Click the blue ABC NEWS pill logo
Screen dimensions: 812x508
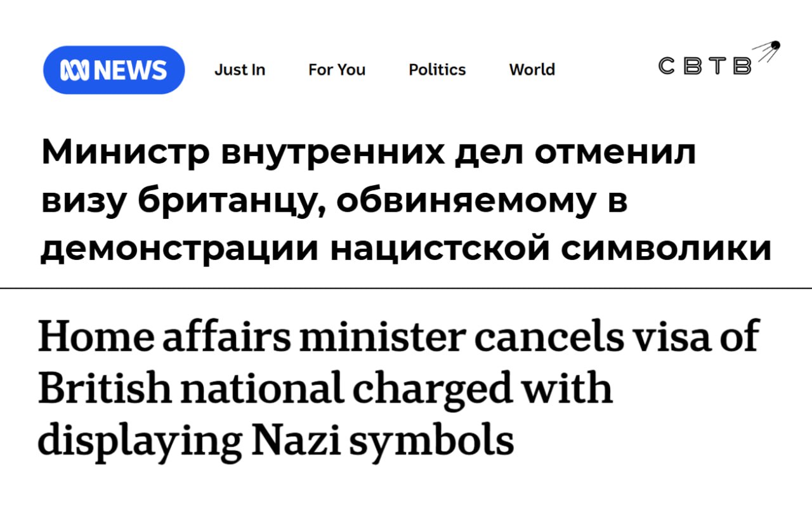coord(113,70)
